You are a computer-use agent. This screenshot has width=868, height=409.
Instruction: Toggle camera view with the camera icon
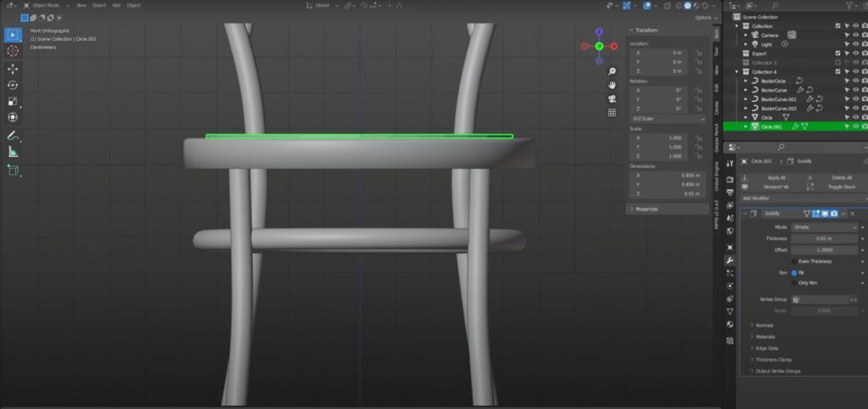click(x=611, y=98)
